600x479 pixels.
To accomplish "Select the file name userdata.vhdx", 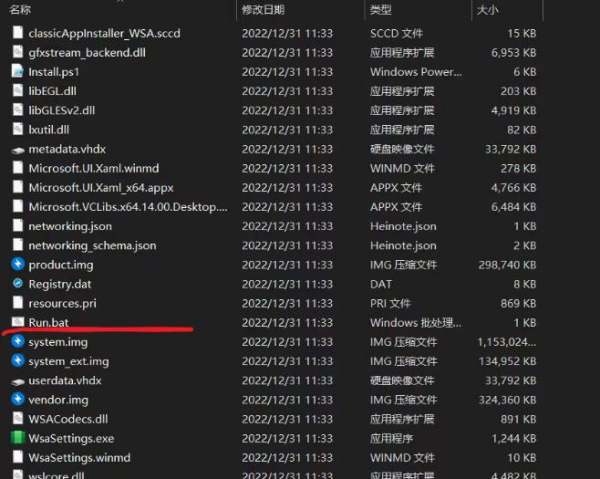I will pos(65,380).
